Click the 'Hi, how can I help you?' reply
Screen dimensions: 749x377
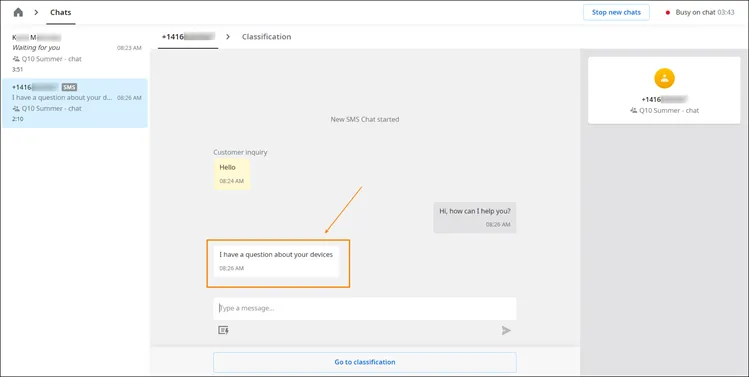point(475,217)
